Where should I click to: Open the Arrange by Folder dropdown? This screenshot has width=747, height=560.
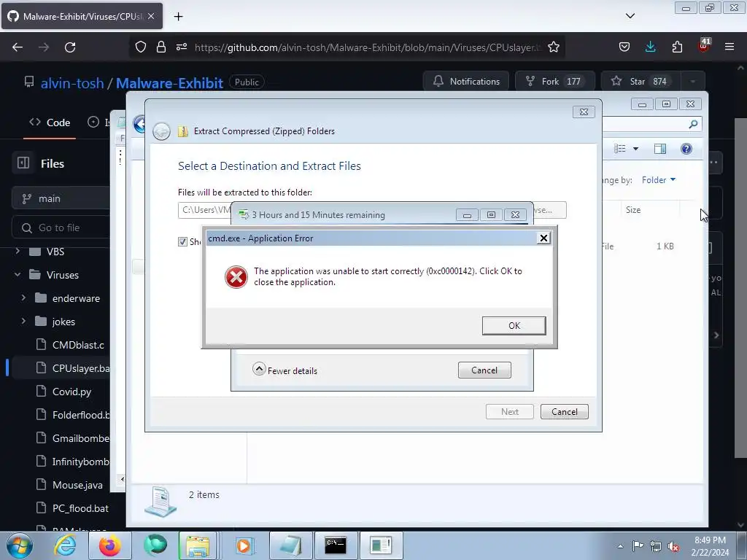click(659, 180)
